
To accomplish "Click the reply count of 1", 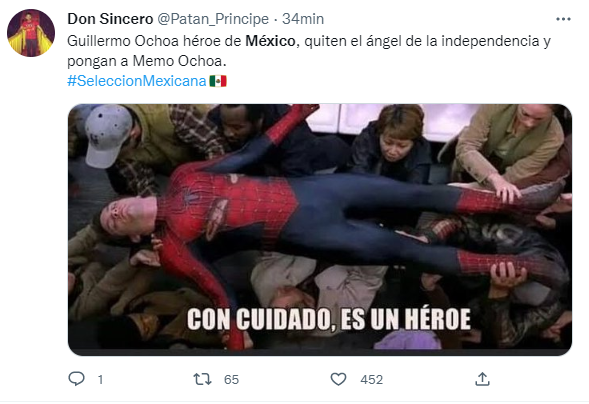I will [x=100, y=380].
